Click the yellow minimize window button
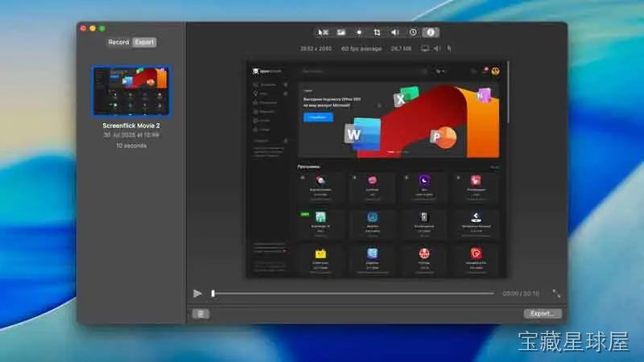The image size is (644, 362). click(x=93, y=28)
